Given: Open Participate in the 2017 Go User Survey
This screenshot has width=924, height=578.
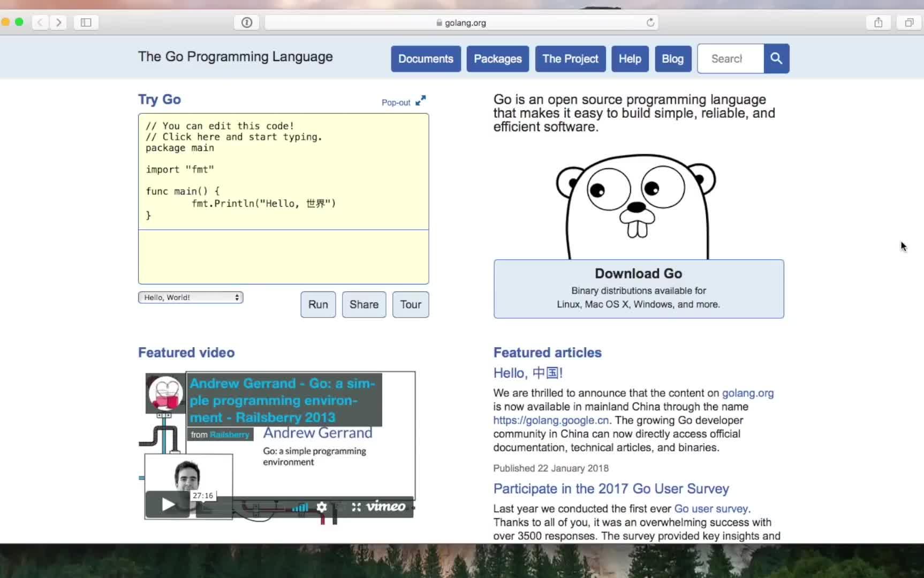Looking at the screenshot, I should pos(611,489).
